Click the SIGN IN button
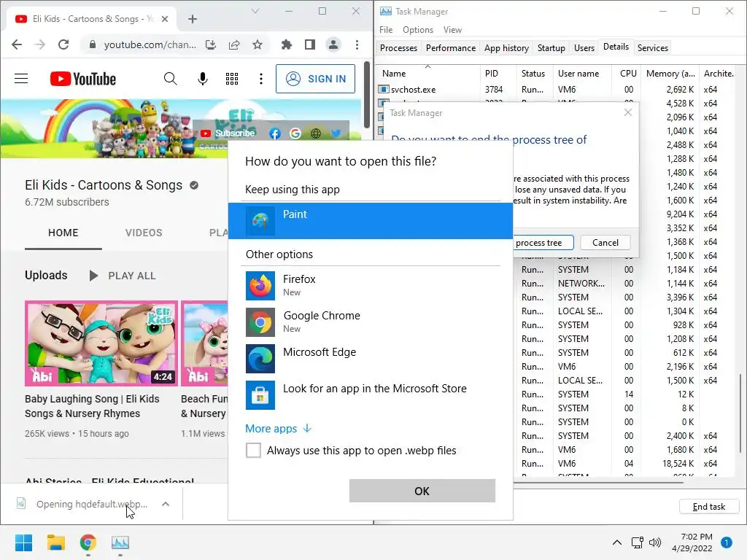Viewport: 747px width, 560px height. (315, 79)
